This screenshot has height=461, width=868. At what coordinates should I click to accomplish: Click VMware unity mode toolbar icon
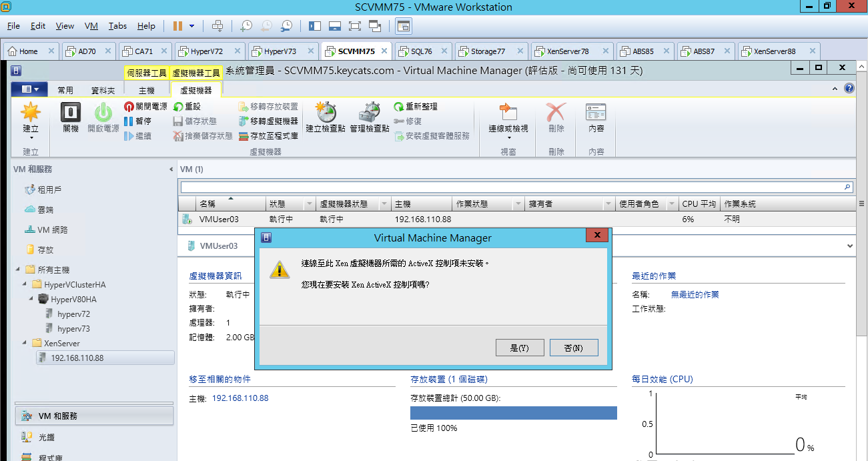pos(375,26)
